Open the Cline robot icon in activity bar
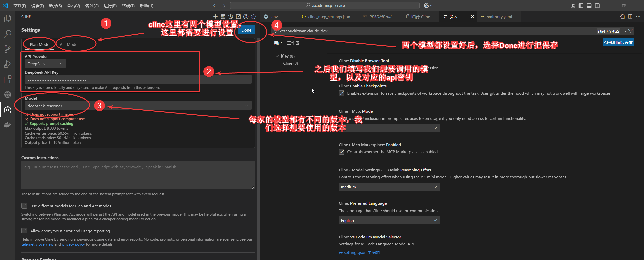Image resolution: width=644 pixels, height=260 pixels. click(8, 110)
